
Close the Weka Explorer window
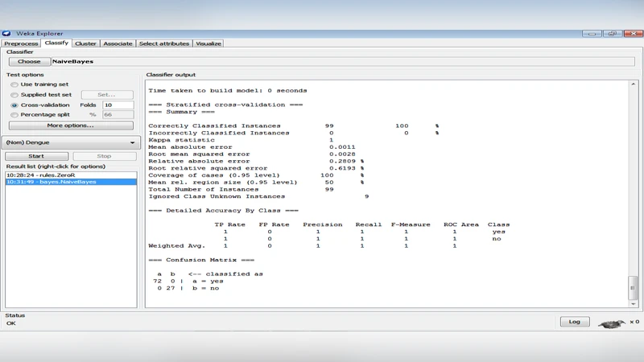click(x=632, y=34)
